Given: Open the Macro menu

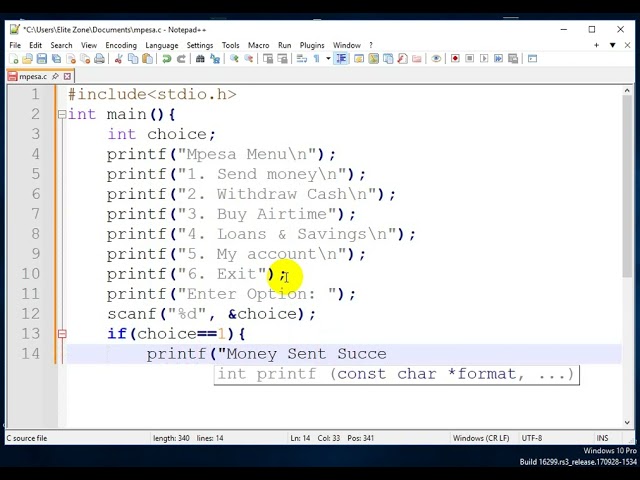Looking at the screenshot, I should (x=258, y=45).
